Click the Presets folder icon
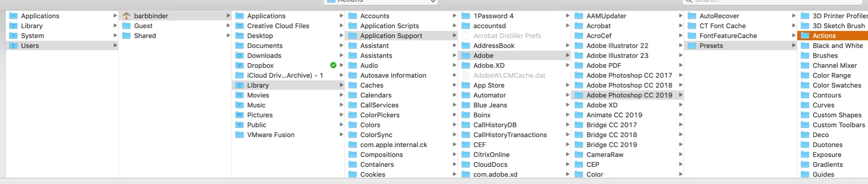868x184 pixels. point(692,46)
